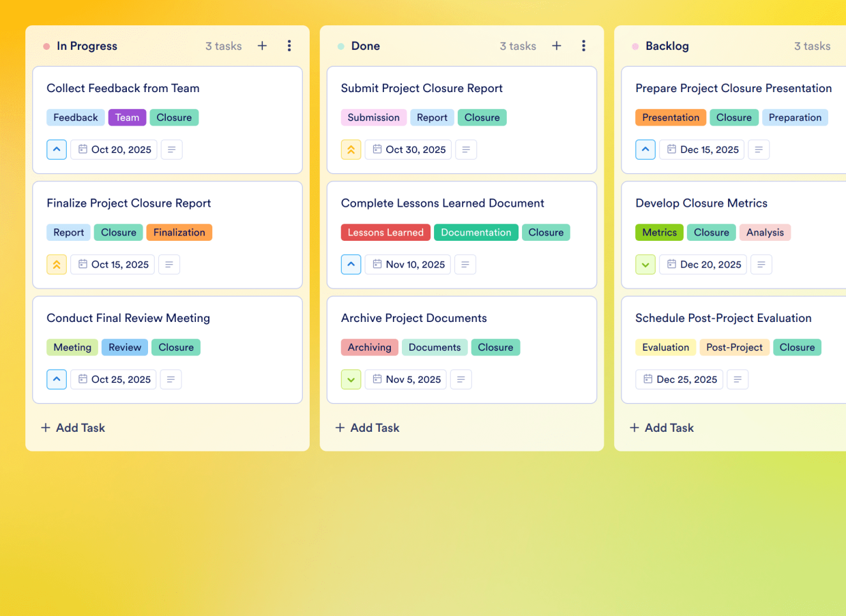Select the purple Team tag on Collect Feedback card
This screenshot has width=846, height=616.
127,117
